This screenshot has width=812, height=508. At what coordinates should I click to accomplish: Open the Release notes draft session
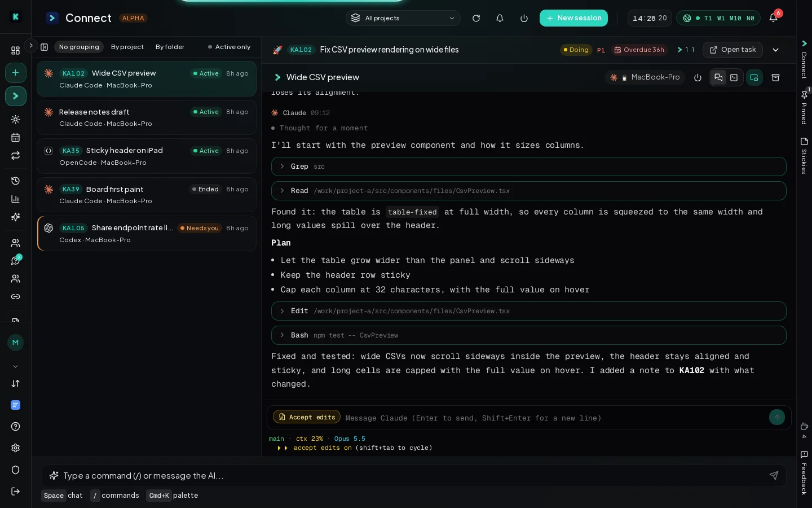click(147, 117)
